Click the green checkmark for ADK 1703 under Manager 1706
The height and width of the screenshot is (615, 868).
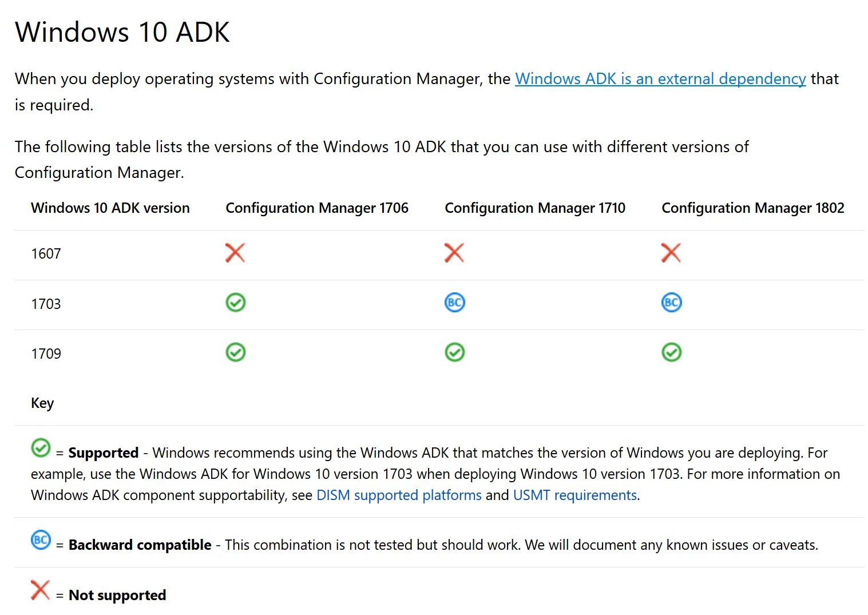(235, 302)
